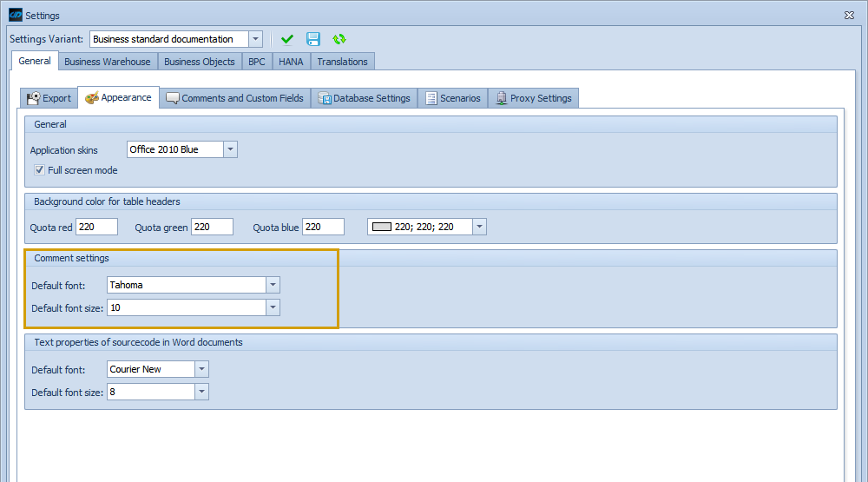Toggle the Full screen mode checkbox
This screenshot has height=482, width=868.
tap(39, 170)
